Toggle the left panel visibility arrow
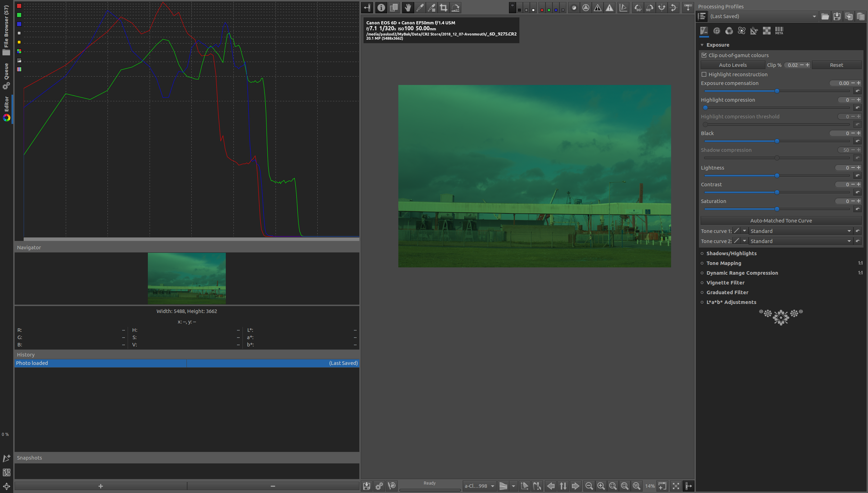This screenshot has height=493, width=868. (367, 8)
